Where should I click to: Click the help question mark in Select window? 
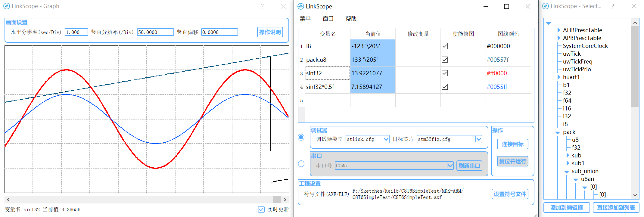click(613, 6)
